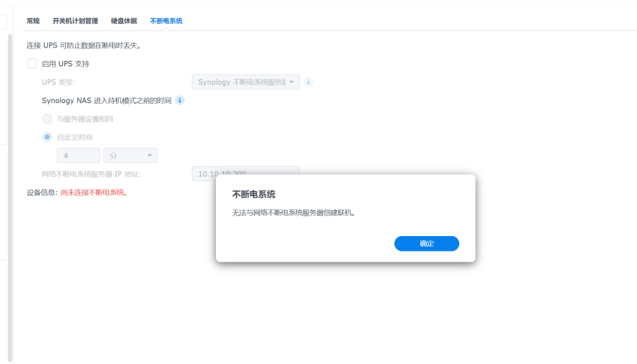
Task: Enable the 启用 UPS 支持 checkbox
Action: (32, 64)
